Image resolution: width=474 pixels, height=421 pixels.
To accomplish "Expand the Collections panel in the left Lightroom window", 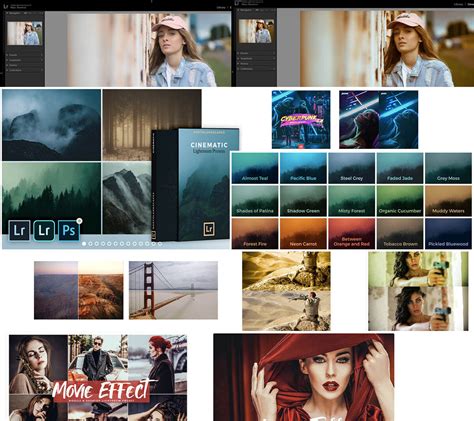I will pos(25,70).
